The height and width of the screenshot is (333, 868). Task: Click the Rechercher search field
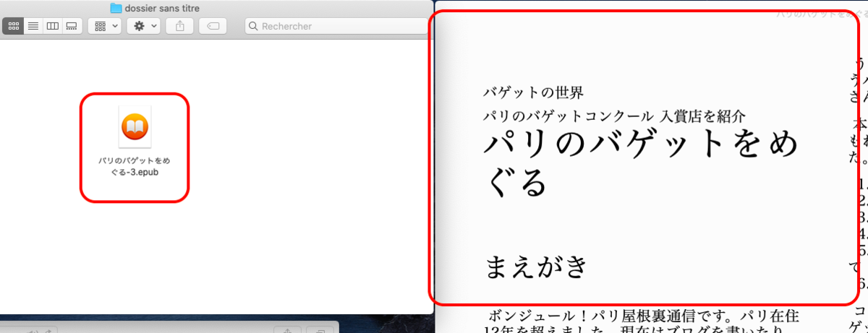[336, 26]
